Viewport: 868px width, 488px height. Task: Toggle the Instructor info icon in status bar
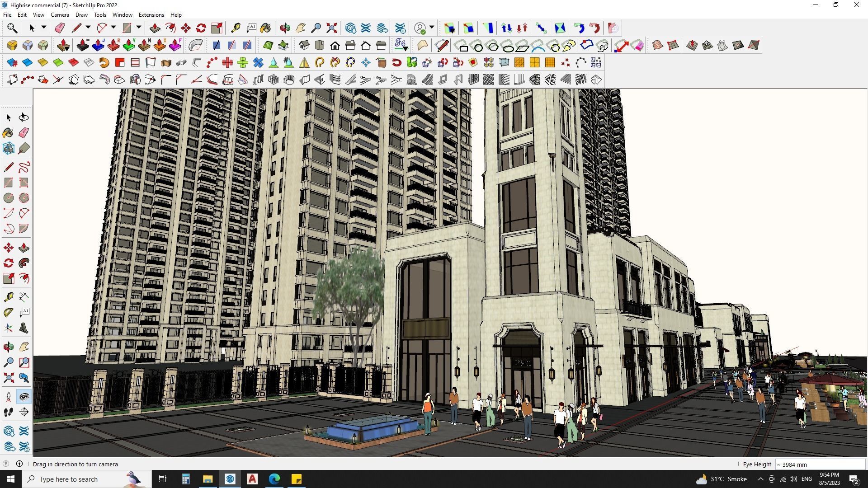coord(19,464)
